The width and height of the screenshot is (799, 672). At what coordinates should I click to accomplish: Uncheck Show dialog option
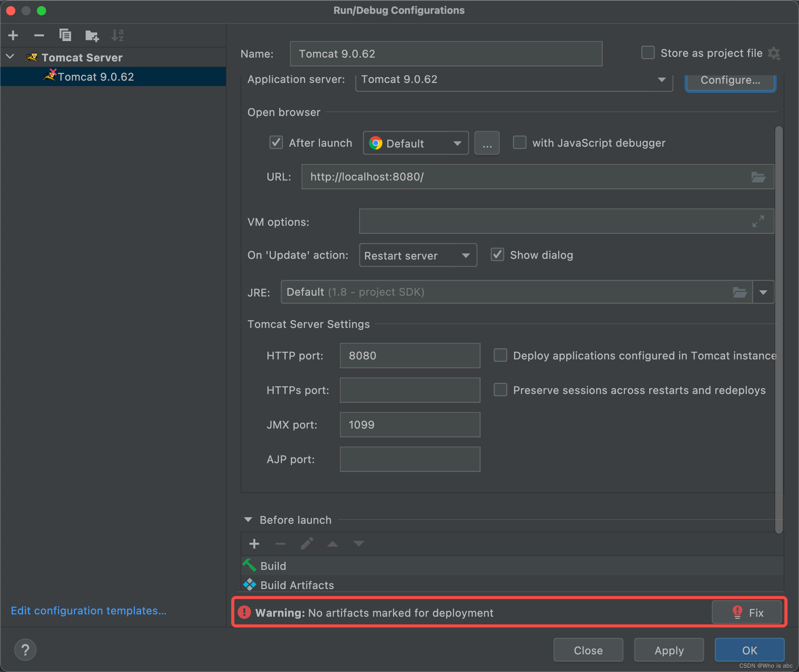click(497, 255)
